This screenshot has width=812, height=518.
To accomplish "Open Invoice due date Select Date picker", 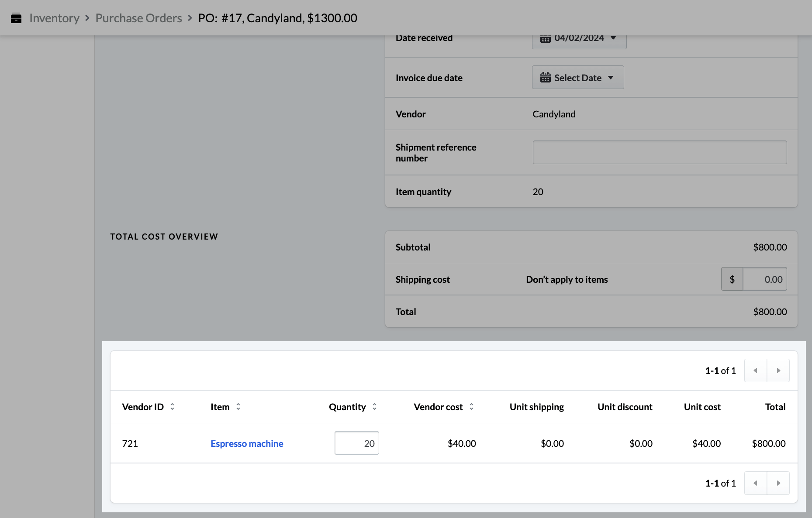I will [577, 78].
